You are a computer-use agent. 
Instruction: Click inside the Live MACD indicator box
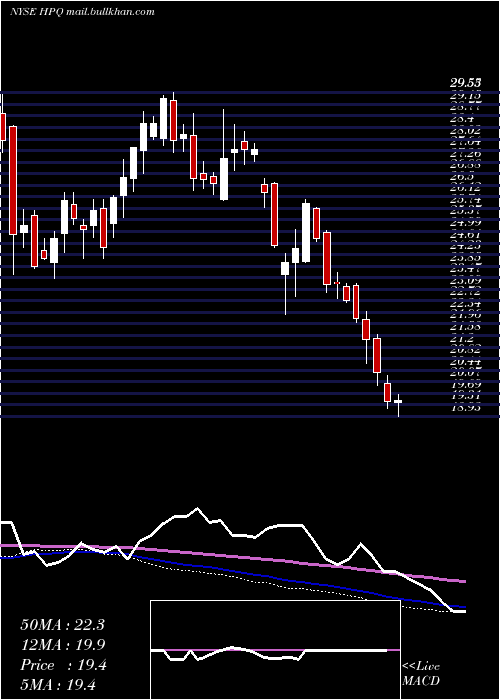pos(275,650)
